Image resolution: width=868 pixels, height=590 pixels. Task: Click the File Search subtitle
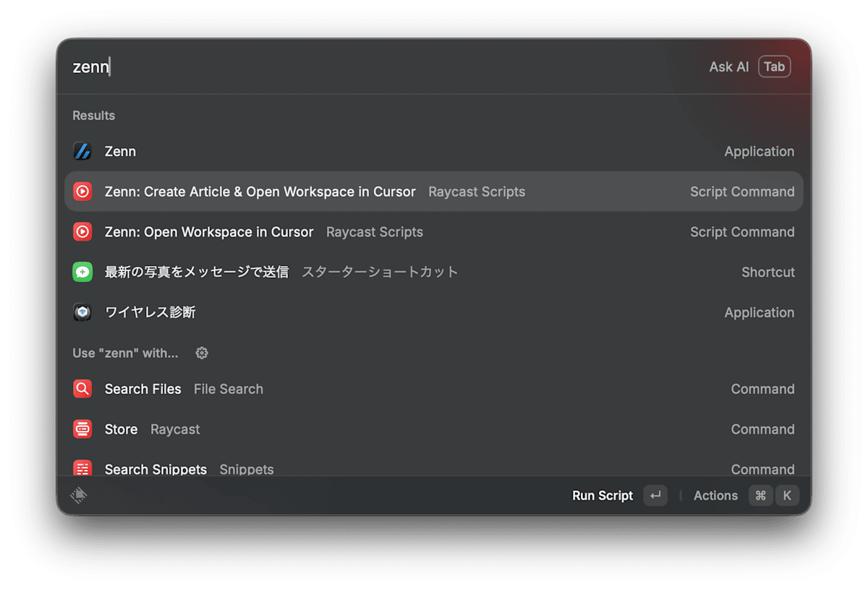229,389
